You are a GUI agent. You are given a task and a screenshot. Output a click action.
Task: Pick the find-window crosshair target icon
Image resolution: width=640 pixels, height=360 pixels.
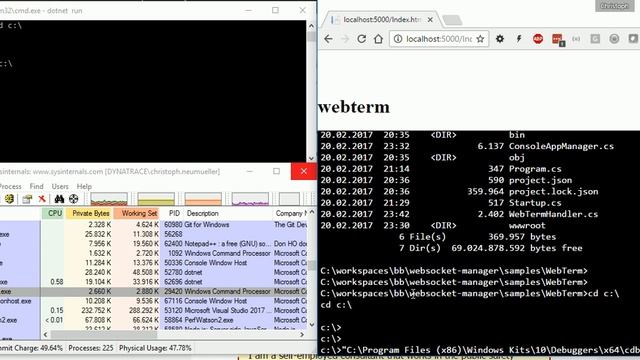click(x=73, y=199)
